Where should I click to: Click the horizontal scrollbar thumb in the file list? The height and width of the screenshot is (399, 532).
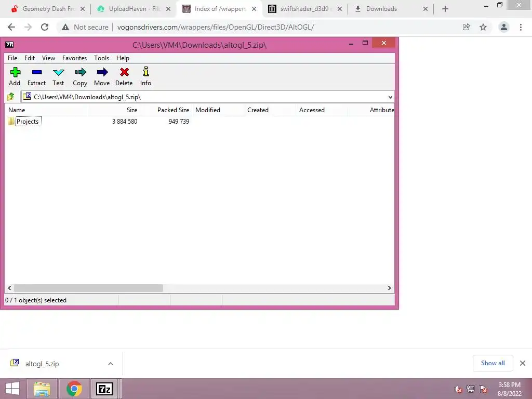88,288
